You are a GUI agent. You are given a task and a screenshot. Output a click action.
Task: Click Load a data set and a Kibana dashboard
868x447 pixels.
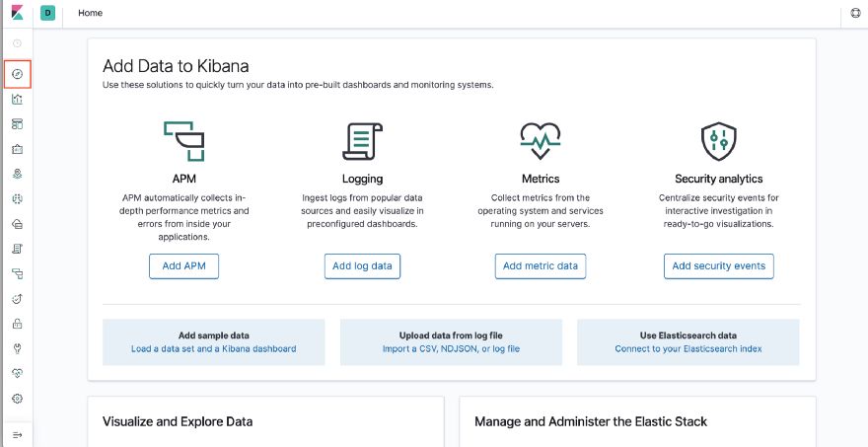point(213,349)
